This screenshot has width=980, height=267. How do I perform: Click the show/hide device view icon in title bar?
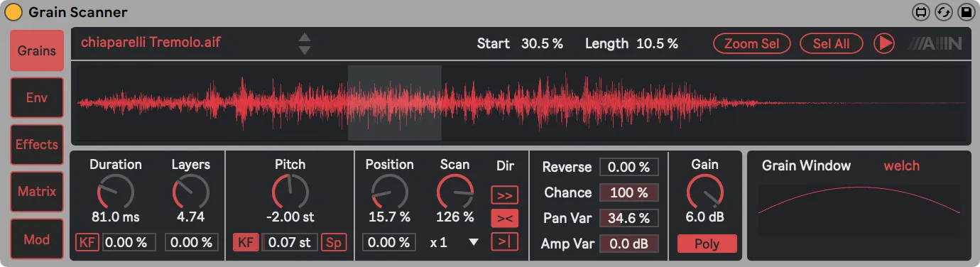click(921, 12)
